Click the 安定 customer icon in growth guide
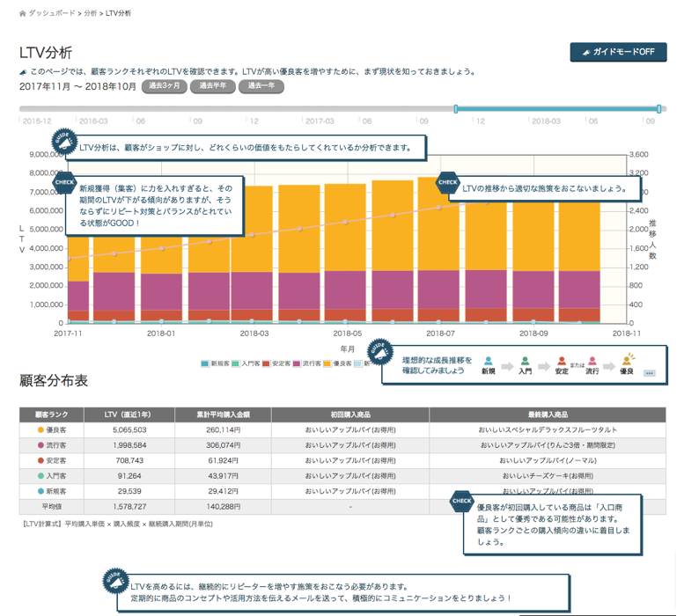 click(x=561, y=361)
